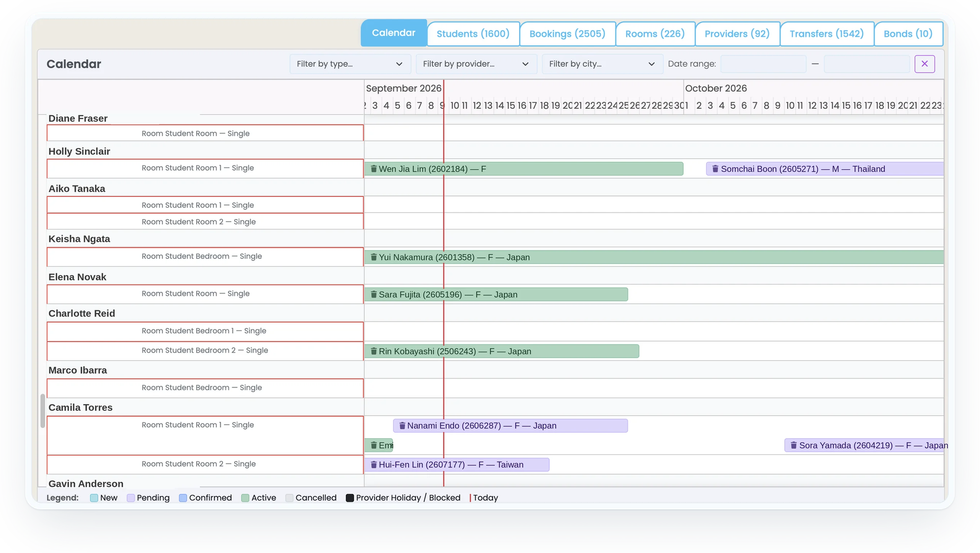This screenshot has height=553, width=980.
Task: Open the Filter by provider dropdown
Action: [x=476, y=64]
